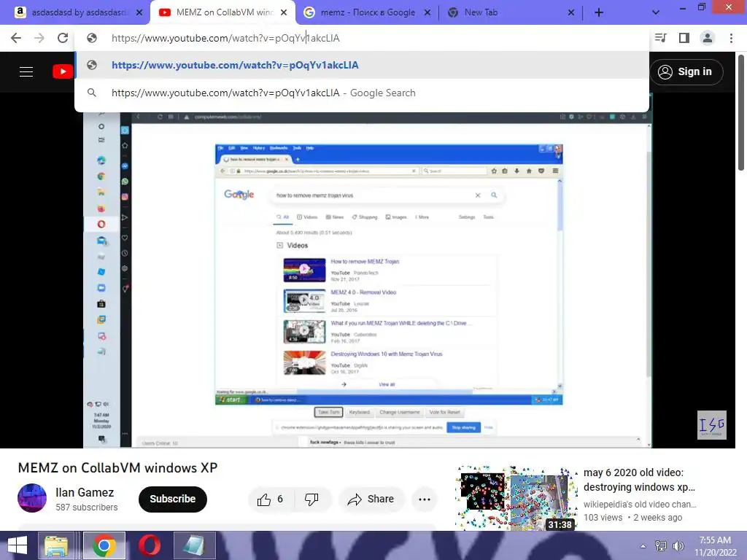Viewport: 747px width, 560px height.
Task: Open Opera from the taskbar
Action: click(150, 545)
